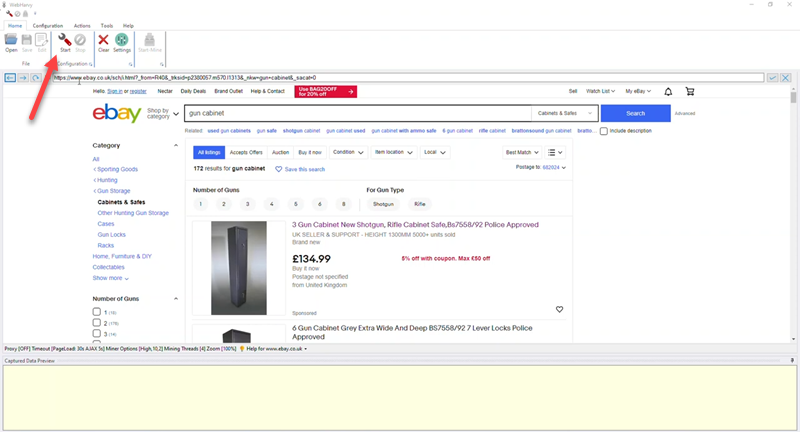Screen dimensions: 800x432
Task: Open eBay notifications bell icon
Action: pos(668,91)
